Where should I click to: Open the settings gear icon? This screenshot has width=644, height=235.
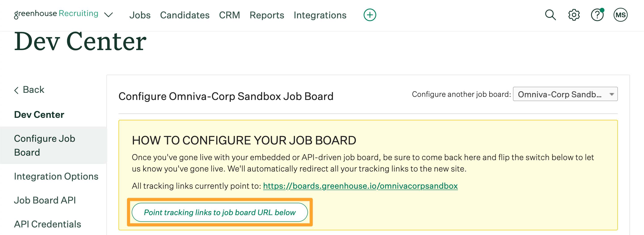(574, 15)
